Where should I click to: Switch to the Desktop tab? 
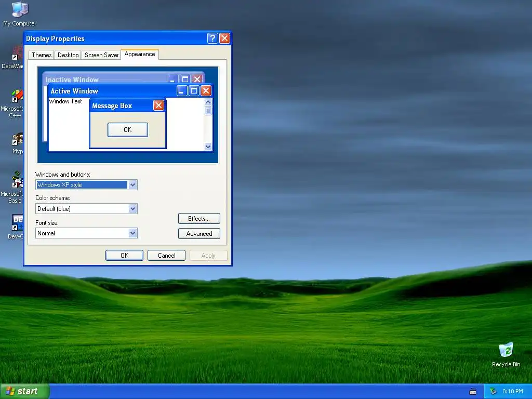coord(68,55)
